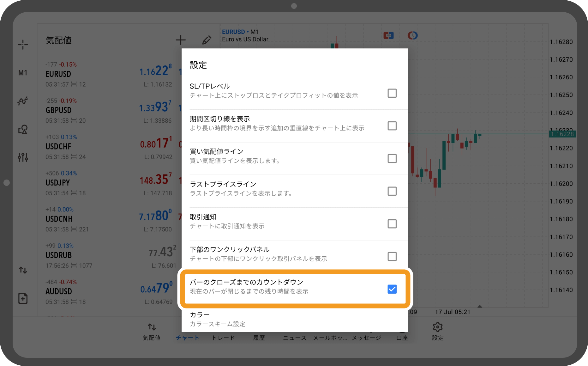Screen dimensions: 588x366
Task: Select the crosshair tool in left sidebar
Action: coord(23,45)
